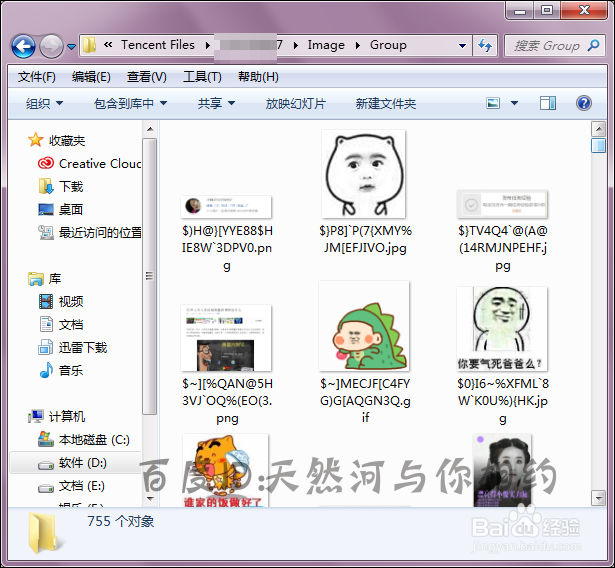Image resolution: width=615 pixels, height=568 pixels.
Task: Open 下载 folder in favorites
Action: [71, 186]
